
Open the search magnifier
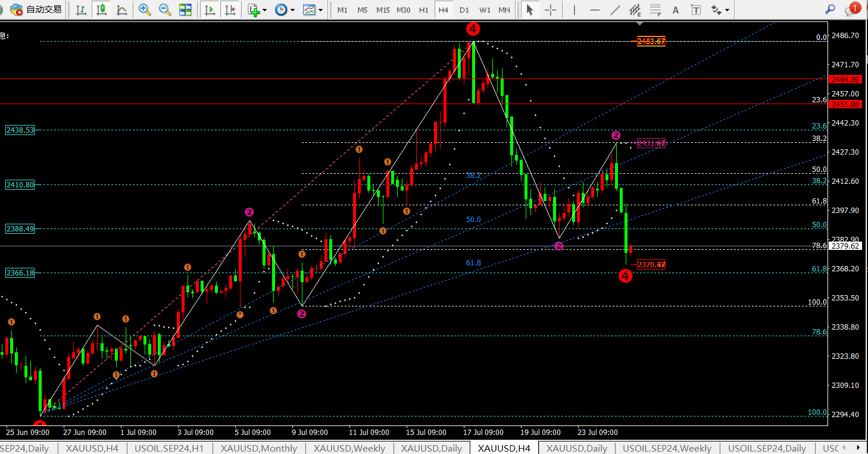coord(830,9)
